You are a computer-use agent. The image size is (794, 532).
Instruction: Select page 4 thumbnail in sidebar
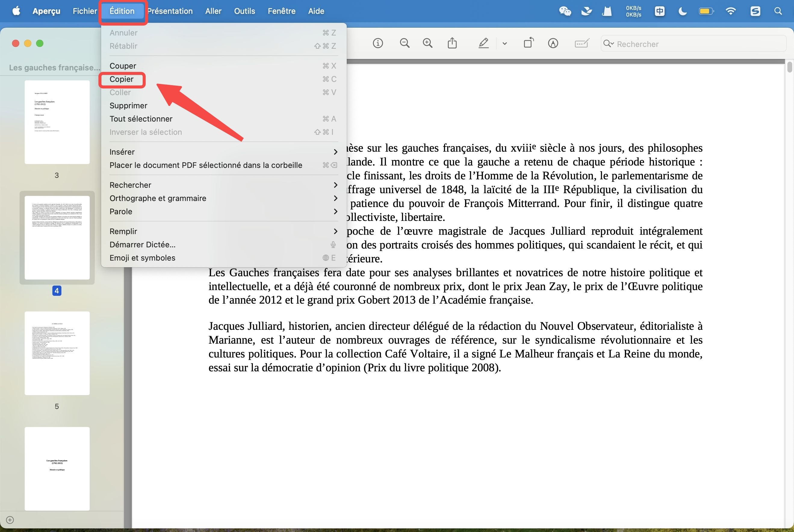57,237
